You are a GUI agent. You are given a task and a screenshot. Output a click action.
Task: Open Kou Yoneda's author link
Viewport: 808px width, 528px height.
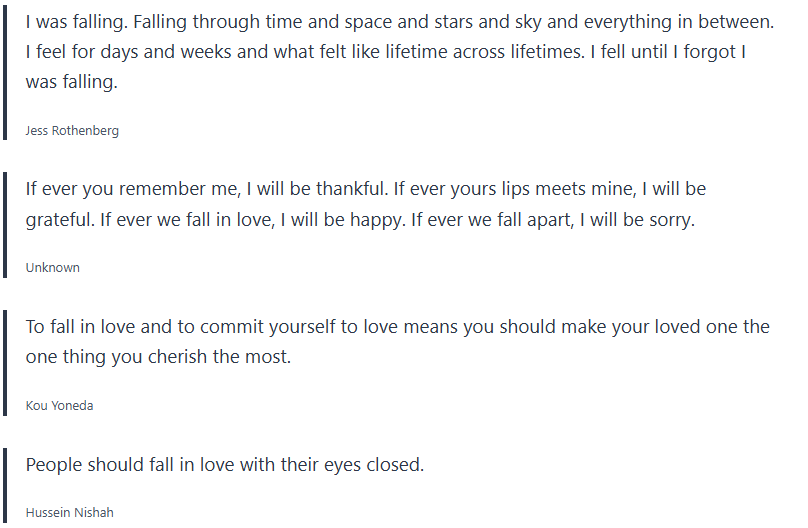tap(60, 405)
